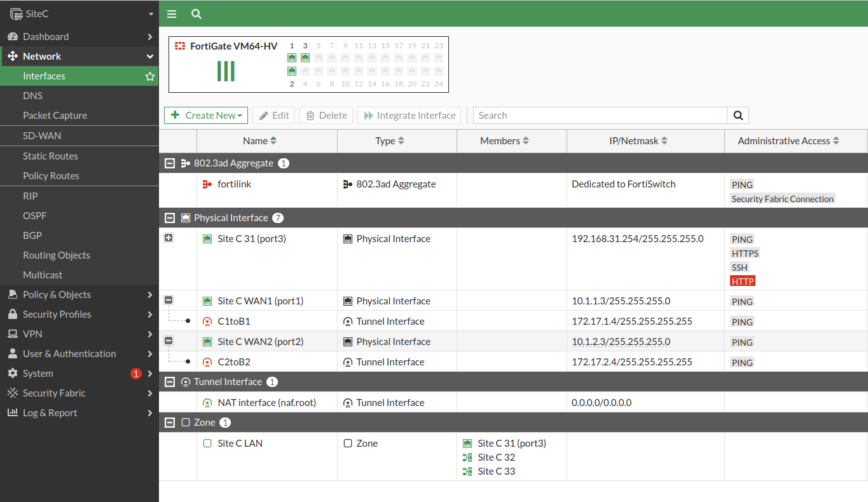The width and height of the screenshot is (868, 502).
Task: Sort by Administrative Access column
Action: 789,141
